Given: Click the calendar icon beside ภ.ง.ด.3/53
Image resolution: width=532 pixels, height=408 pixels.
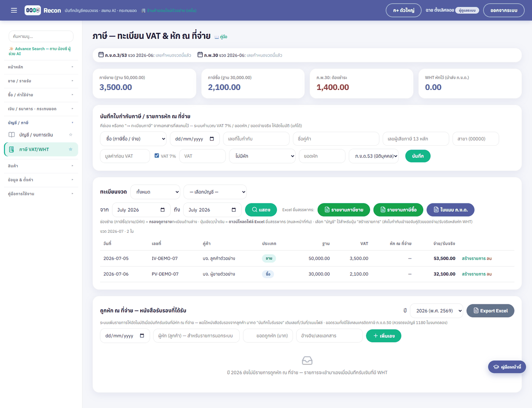Looking at the screenshot, I should (101, 55).
